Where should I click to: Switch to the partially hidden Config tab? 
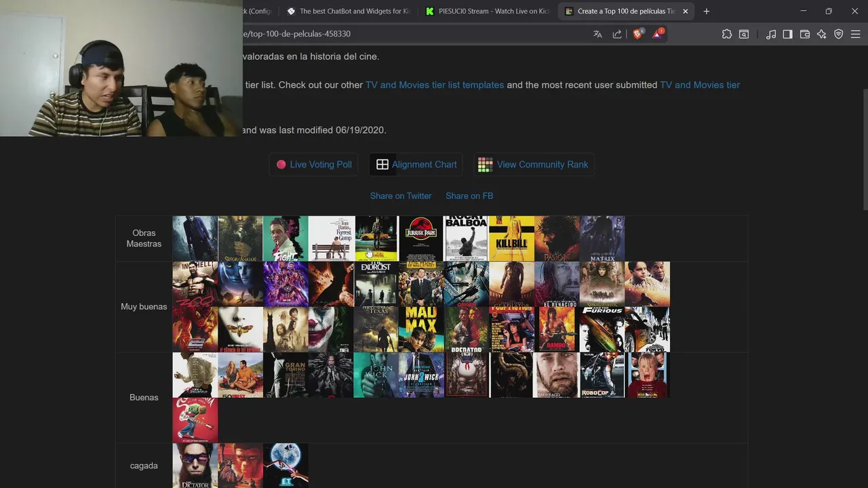260,11
